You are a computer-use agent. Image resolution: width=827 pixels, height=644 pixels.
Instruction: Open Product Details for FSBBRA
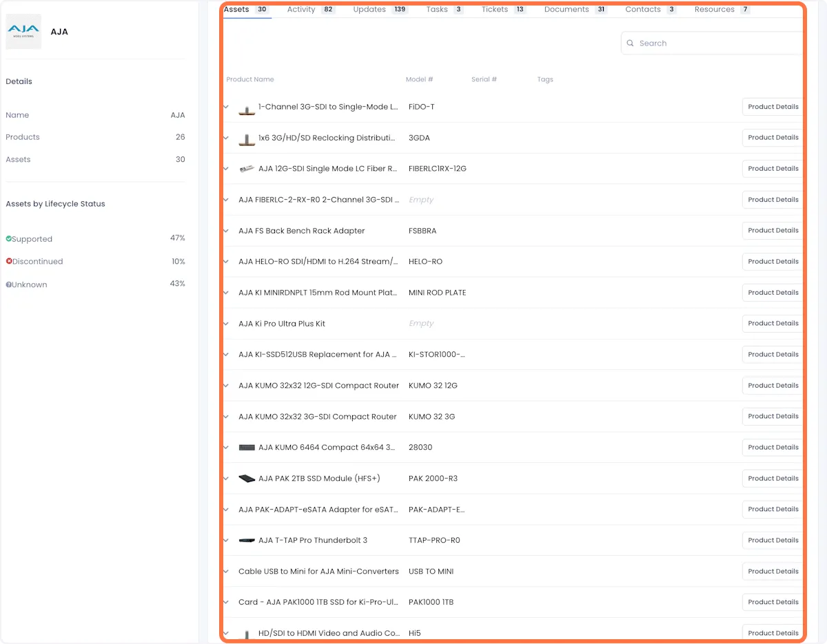[773, 231]
